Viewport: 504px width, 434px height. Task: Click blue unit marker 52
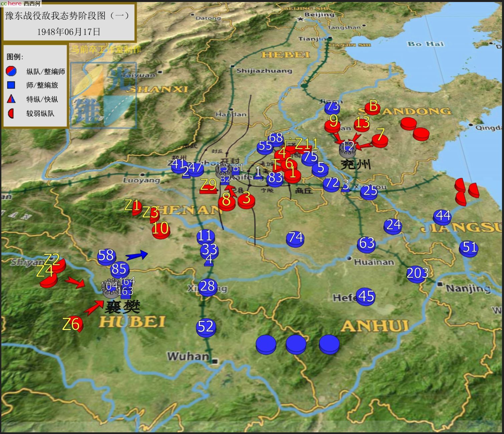206,327
